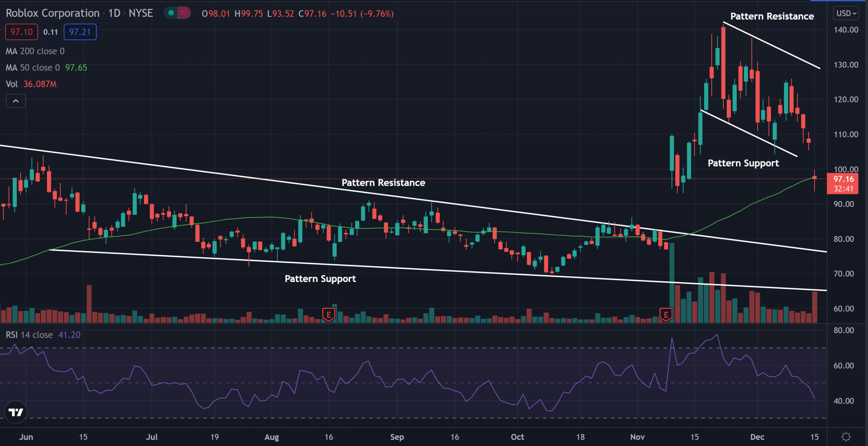Screen dimensions: 868x446
Task: Click the 60.00 price axis label
Action: pos(844,309)
